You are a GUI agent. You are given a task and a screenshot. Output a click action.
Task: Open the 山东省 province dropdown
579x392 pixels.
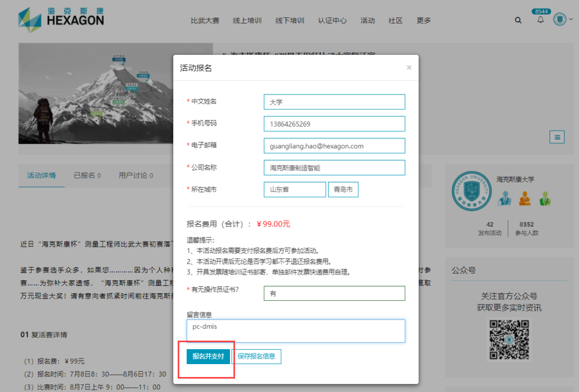click(294, 189)
